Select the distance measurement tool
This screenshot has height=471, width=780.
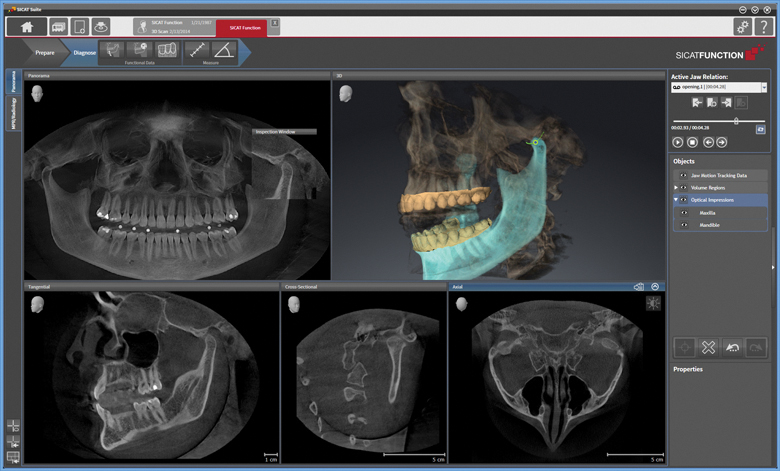(196, 50)
